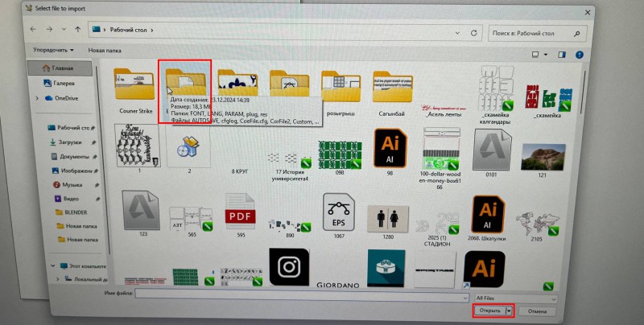Select the PDF file named 595
The width and height of the screenshot is (644, 325).
click(240, 216)
